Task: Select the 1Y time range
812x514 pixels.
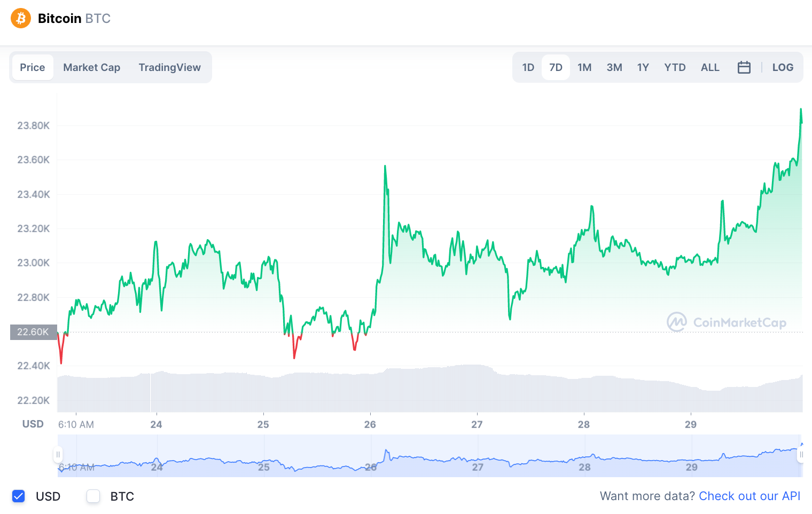Action: [643, 67]
